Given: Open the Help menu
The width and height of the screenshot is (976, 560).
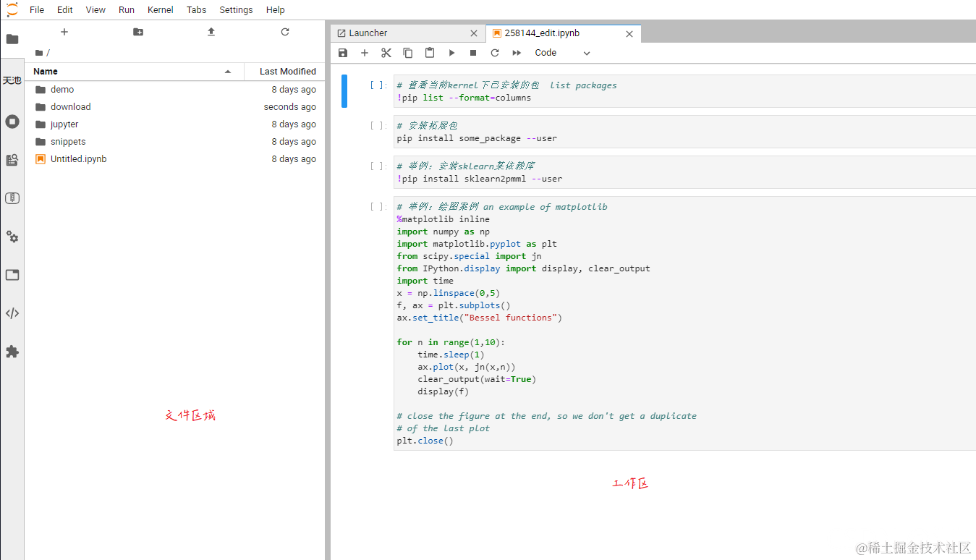Looking at the screenshot, I should (275, 10).
